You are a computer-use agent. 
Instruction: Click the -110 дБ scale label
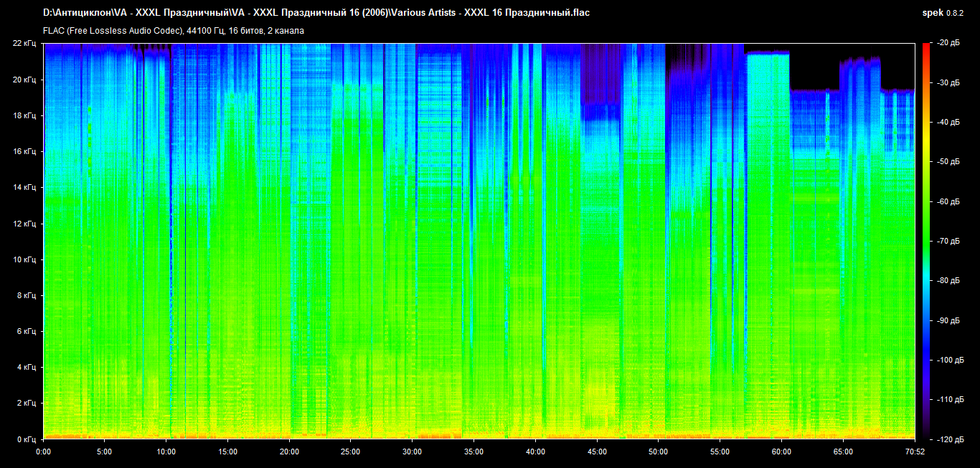(950, 399)
